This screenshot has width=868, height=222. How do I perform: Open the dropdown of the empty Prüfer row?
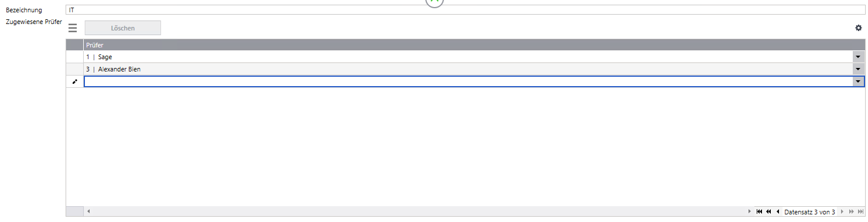pos(859,82)
